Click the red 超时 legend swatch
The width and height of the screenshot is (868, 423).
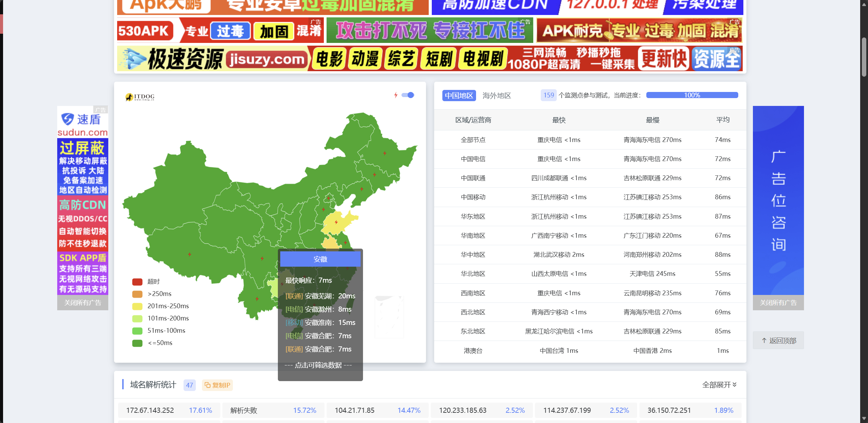coord(137,282)
